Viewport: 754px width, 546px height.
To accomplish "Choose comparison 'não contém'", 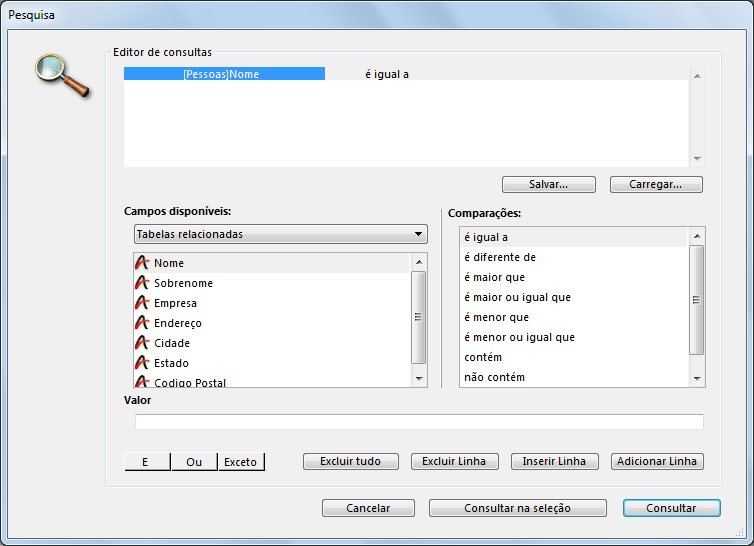I will pos(574,377).
